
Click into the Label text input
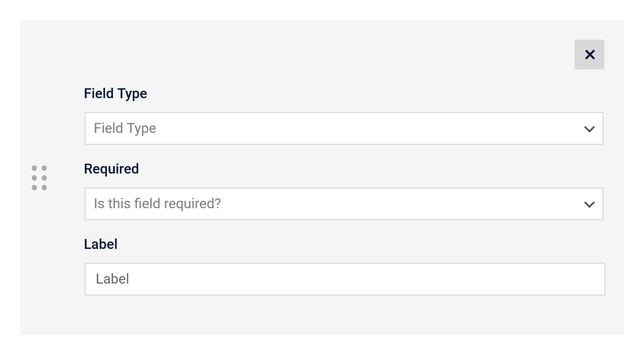[x=345, y=279]
